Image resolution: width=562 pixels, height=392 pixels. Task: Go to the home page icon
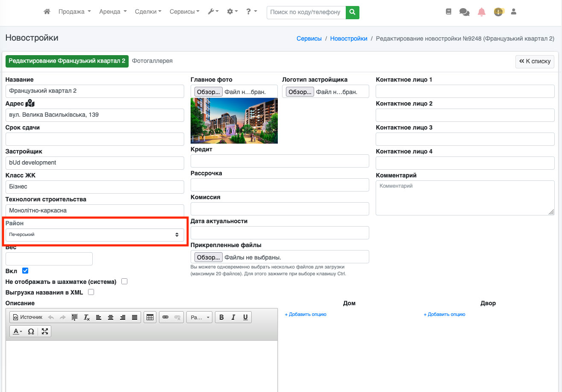[x=47, y=12]
